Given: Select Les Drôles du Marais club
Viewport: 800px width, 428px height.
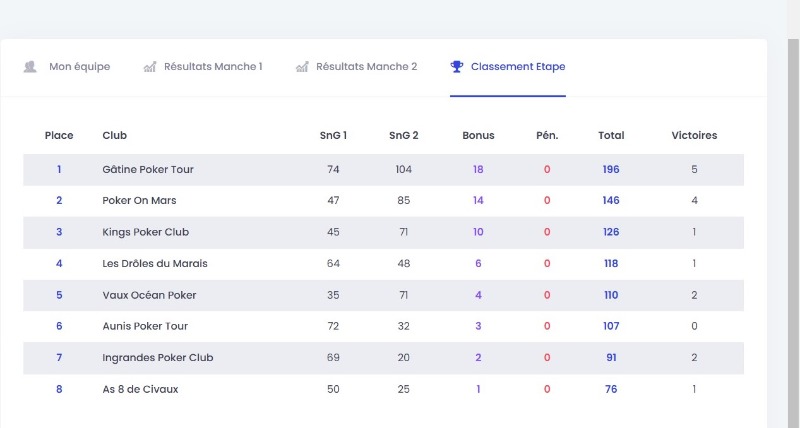Looking at the screenshot, I should coord(155,264).
